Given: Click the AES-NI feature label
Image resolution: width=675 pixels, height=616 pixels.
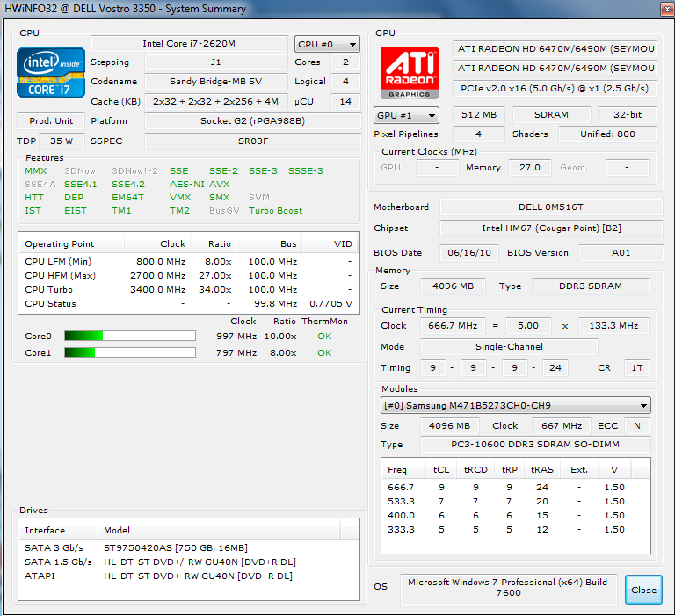Looking at the screenshot, I should tap(186, 185).
